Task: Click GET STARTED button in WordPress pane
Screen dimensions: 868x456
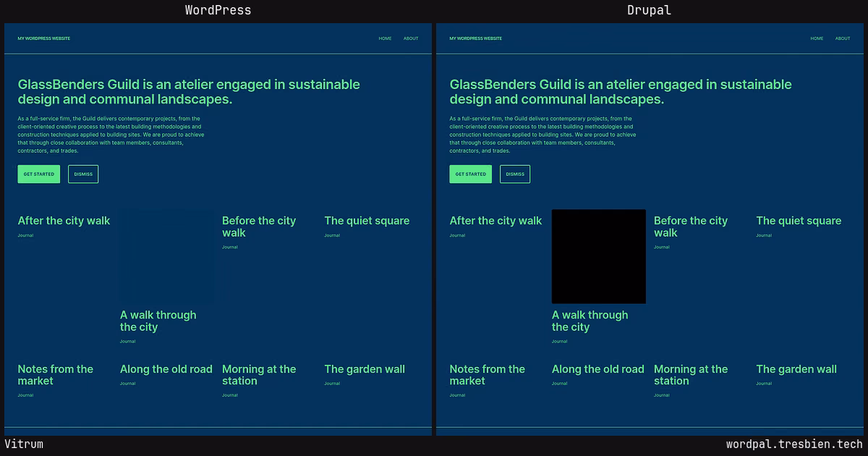Action: (x=39, y=174)
